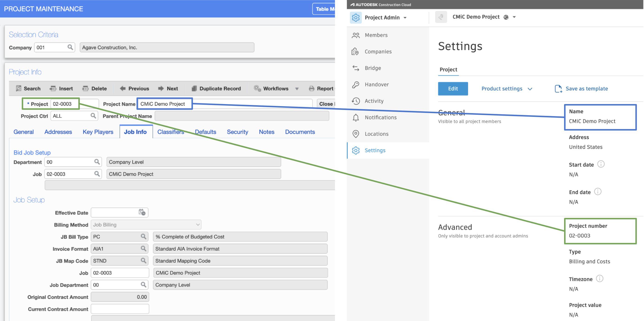This screenshot has width=644, height=321.
Task: Click the globe icon beside project name
Action: point(506,17)
